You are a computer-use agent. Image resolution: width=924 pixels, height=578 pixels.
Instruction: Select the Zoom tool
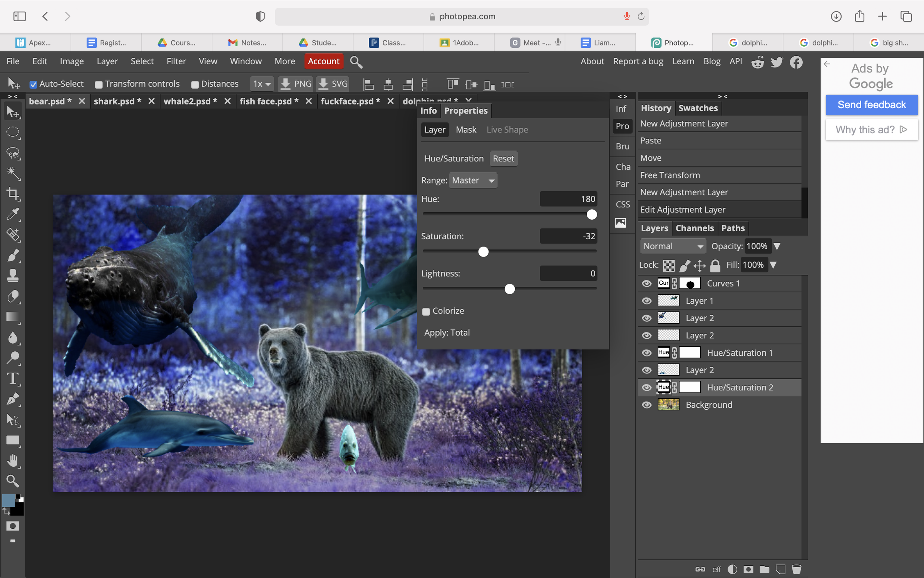[x=13, y=481]
